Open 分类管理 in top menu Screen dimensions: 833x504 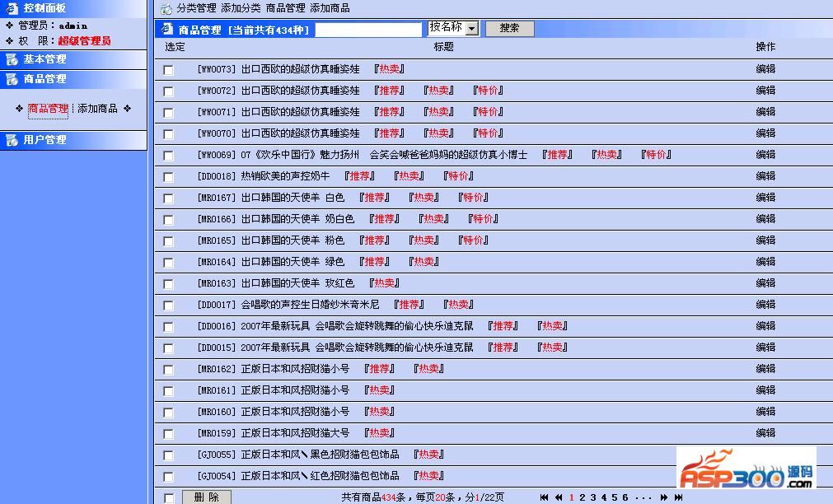pyautogui.click(x=197, y=8)
